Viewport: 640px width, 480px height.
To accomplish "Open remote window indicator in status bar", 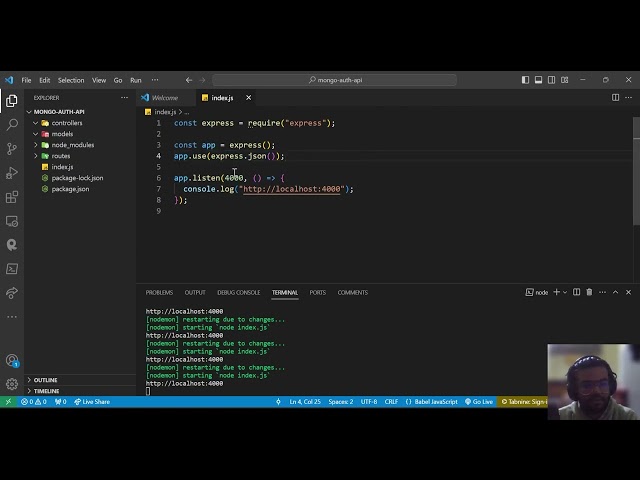I will click(8, 402).
